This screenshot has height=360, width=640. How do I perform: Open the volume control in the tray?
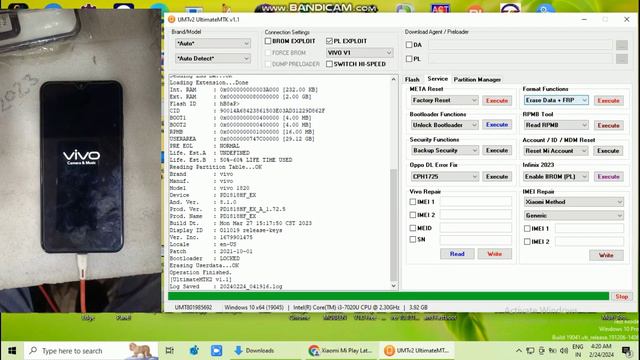(564, 351)
